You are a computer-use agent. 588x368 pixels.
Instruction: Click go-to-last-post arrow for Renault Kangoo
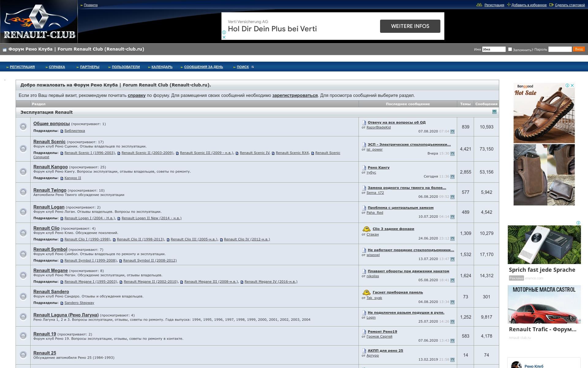[x=452, y=177]
